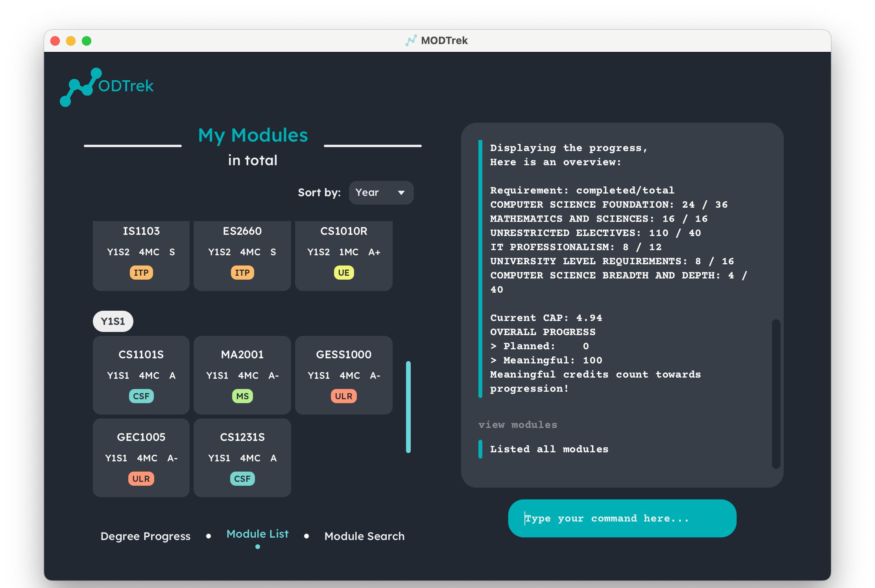Click the A- grade on MA2001

(273, 376)
